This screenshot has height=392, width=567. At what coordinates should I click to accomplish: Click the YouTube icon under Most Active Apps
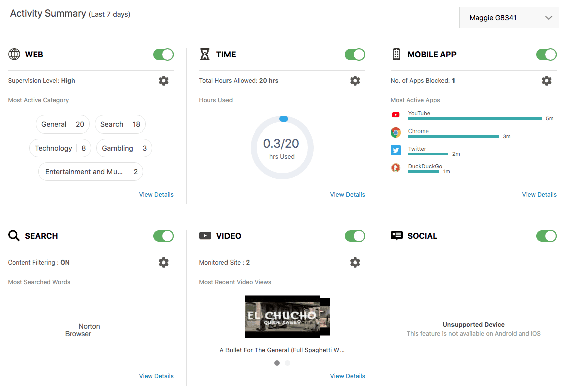click(x=396, y=114)
